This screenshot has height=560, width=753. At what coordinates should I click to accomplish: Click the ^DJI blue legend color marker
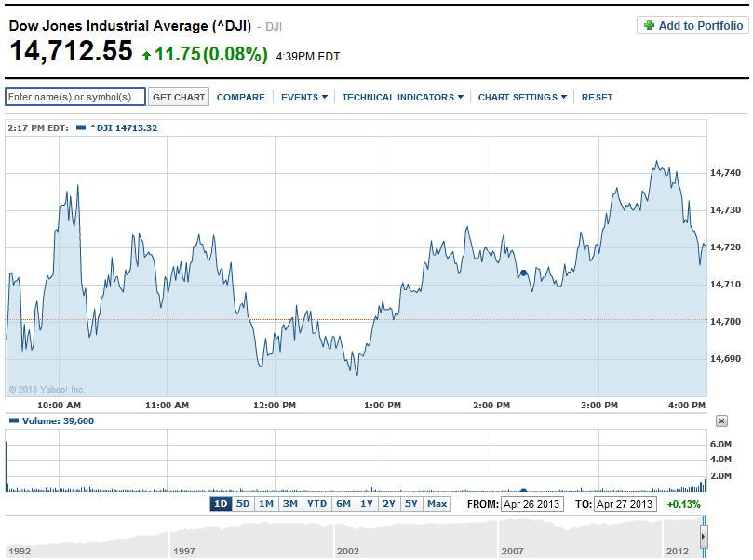81,127
